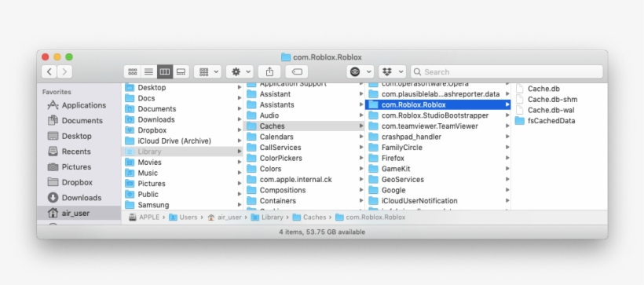This screenshot has width=644, height=285.
Task: Select the Cache.db file
Action: pos(560,89)
